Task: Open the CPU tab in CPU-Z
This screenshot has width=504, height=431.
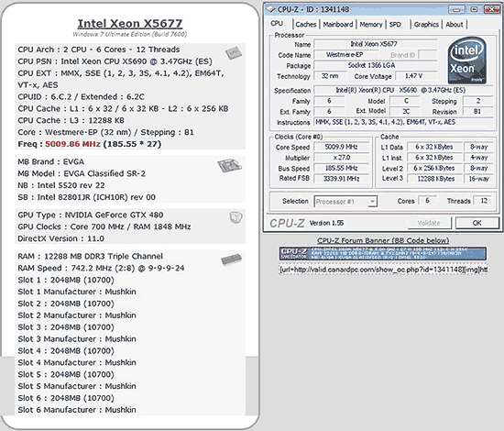Action: coord(277,24)
